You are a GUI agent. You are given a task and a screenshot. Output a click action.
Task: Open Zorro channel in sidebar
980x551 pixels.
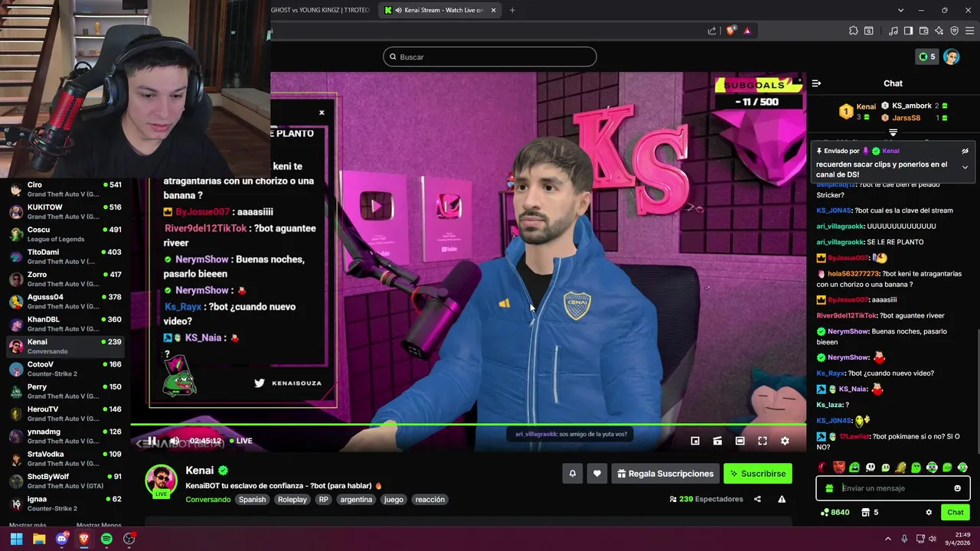tap(65, 279)
